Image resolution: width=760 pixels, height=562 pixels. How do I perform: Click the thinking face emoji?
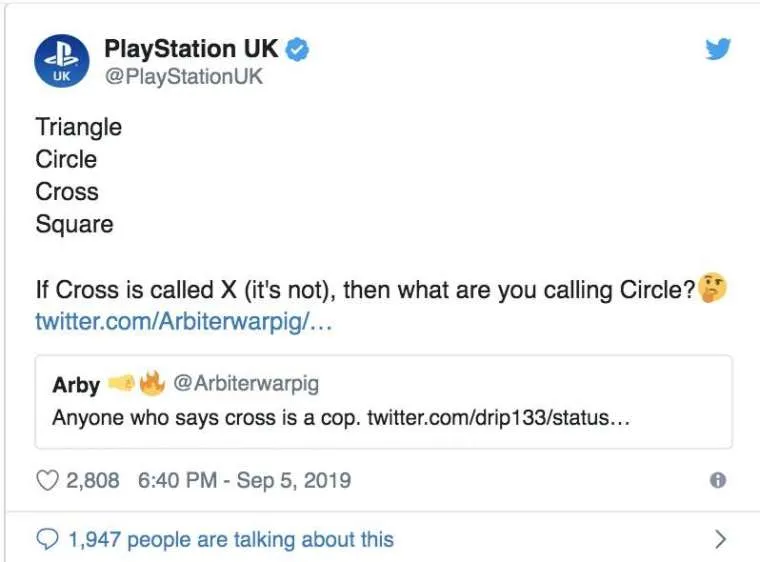click(713, 290)
